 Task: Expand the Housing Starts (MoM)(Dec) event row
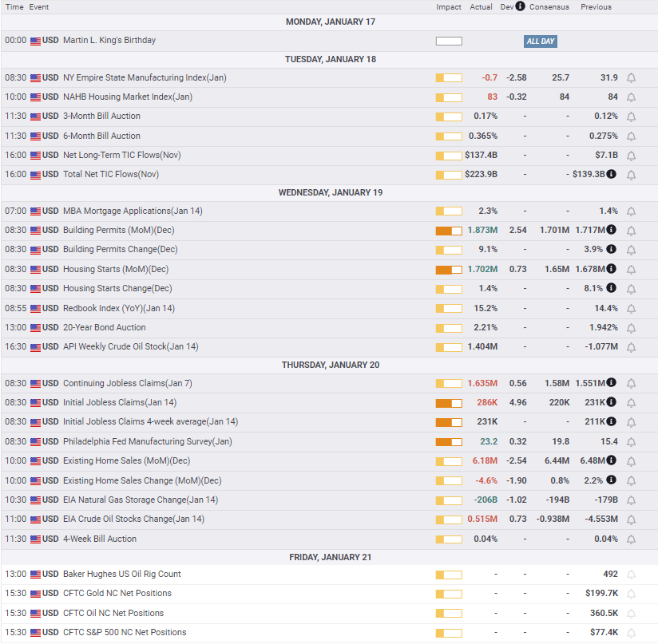point(330,269)
